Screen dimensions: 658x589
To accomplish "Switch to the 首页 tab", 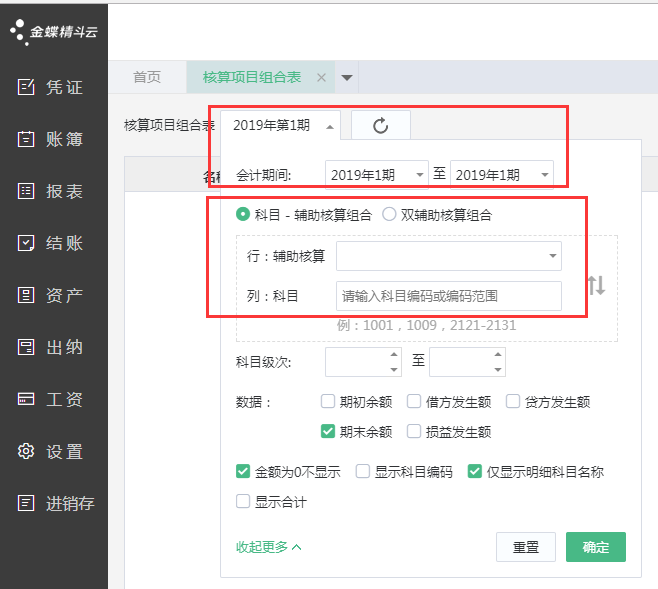I will click(x=147, y=77).
